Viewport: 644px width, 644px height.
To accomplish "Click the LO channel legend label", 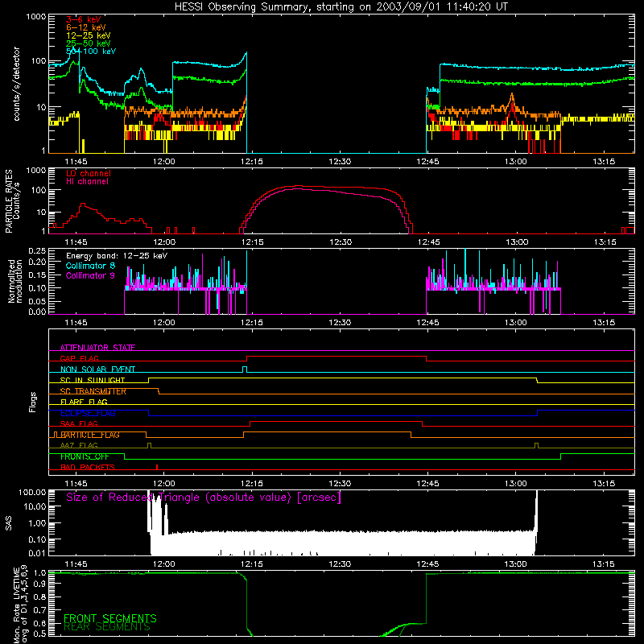I will click(x=89, y=173).
